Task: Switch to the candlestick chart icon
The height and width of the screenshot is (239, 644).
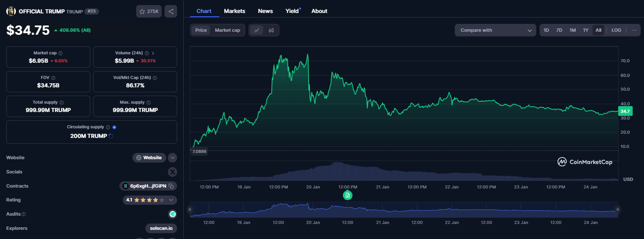Action: 271,30
